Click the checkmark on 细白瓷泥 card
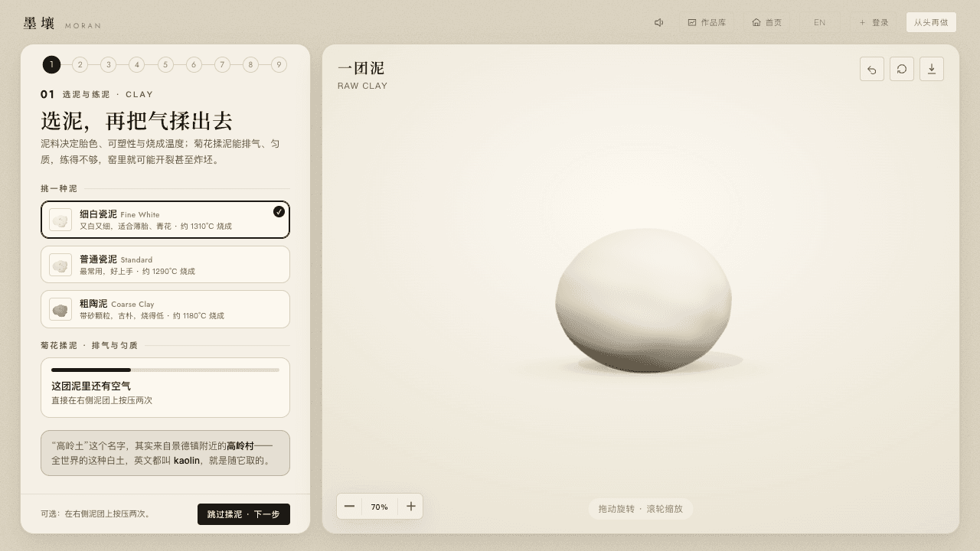Viewport: 980px width, 551px height. tap(279, 211)
